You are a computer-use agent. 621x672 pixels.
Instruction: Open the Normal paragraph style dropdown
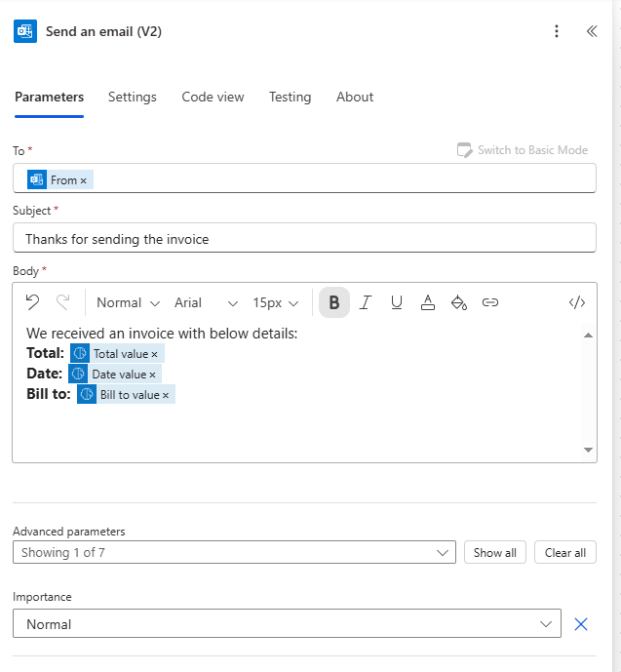click(128, 302)
